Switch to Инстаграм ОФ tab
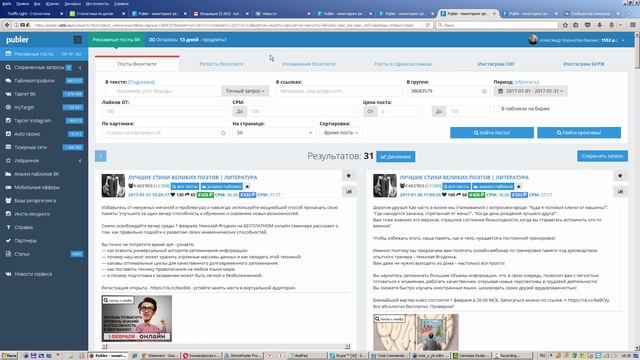The image size is (640, 360). [x=496, y=64]
